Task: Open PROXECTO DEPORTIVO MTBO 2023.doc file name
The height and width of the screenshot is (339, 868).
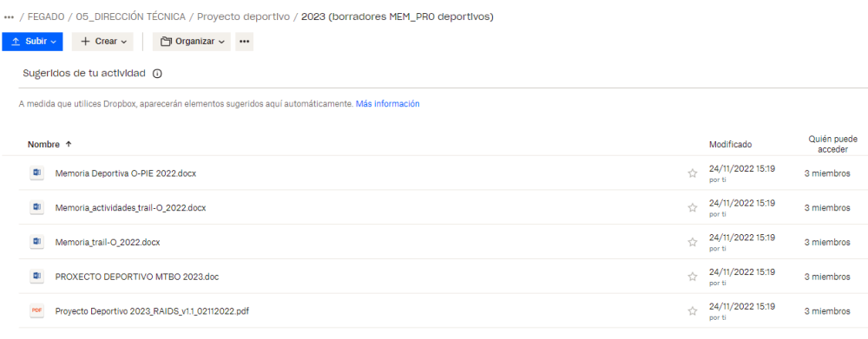Action: click(x=137, y=277)
